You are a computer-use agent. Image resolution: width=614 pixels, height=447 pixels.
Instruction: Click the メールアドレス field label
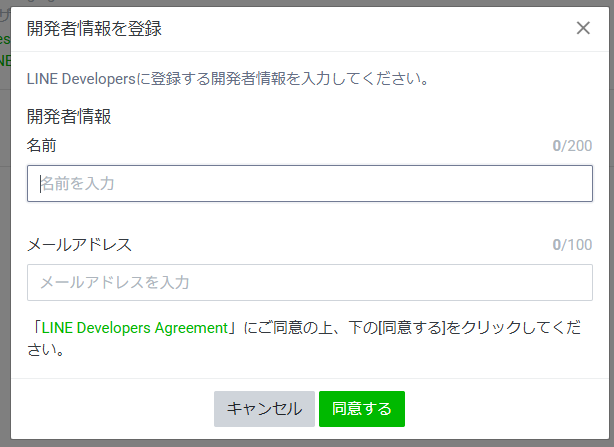coord(79,245)
